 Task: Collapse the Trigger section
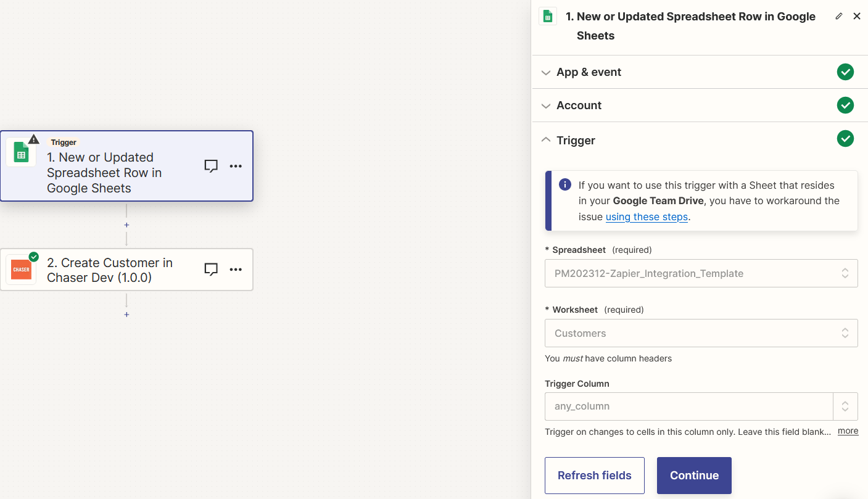tap(546, 139)
